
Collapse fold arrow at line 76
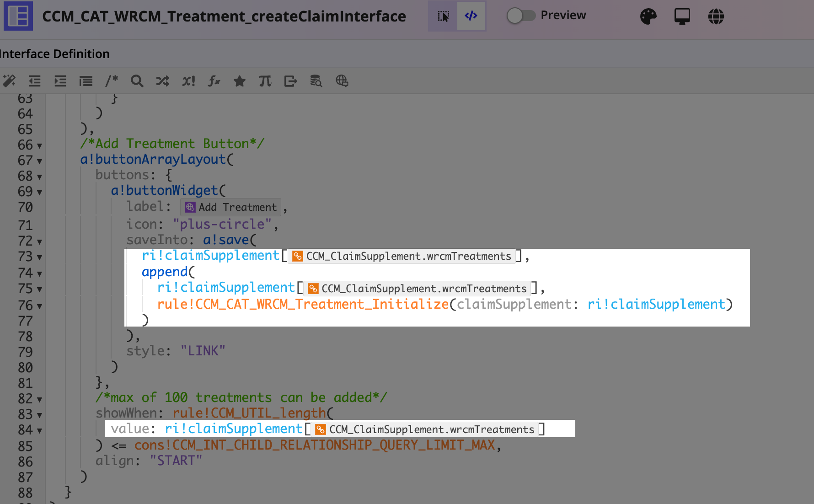click(x=39, y=306)
